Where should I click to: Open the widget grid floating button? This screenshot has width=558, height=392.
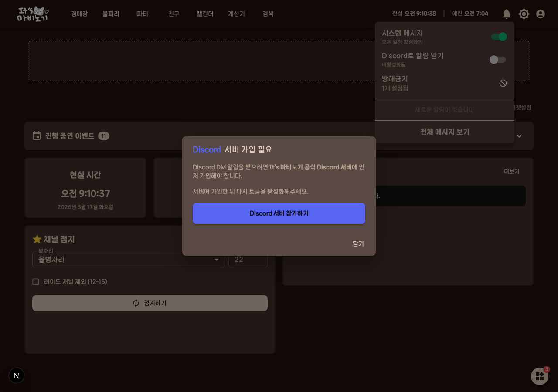(x=540, y=376)
